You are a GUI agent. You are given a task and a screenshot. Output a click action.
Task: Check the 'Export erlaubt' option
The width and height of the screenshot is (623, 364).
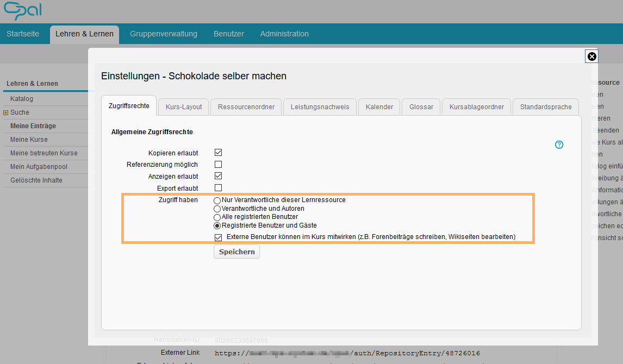click(x=218, y=187)
